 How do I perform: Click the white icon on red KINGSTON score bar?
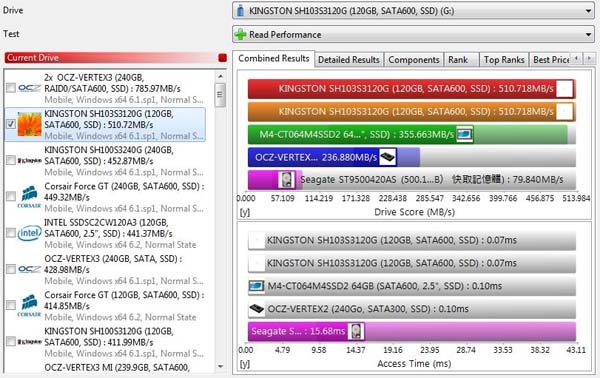pyautogui.click(x=564, y=89)
